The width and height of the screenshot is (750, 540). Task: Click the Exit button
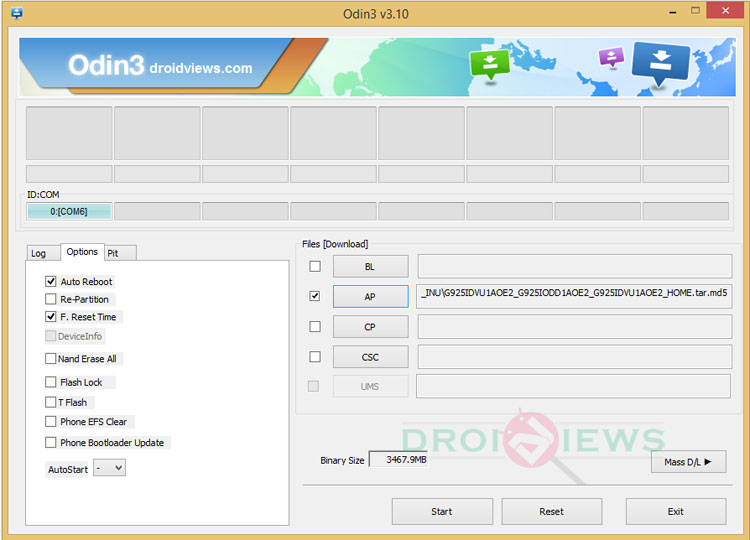coord(676,511)
